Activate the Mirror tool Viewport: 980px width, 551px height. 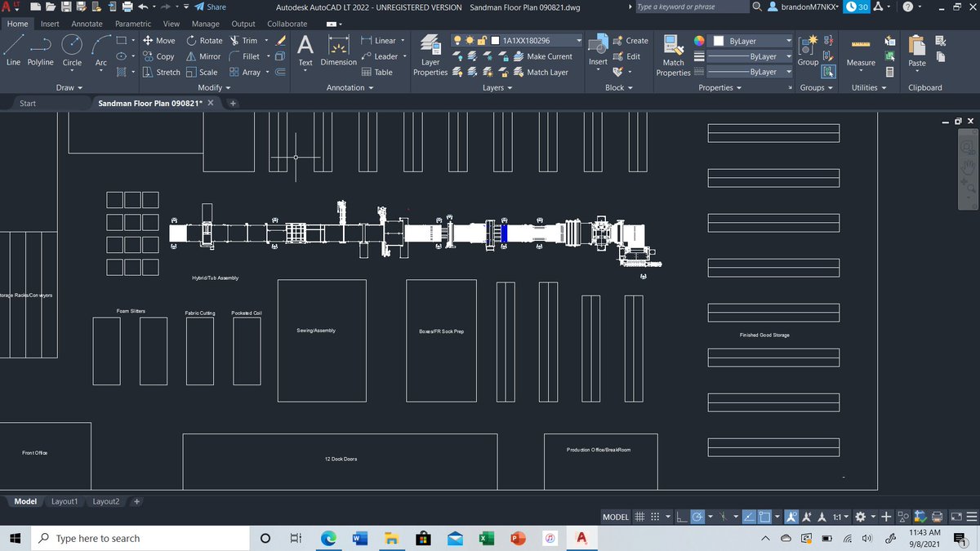[x=203, y=56]
